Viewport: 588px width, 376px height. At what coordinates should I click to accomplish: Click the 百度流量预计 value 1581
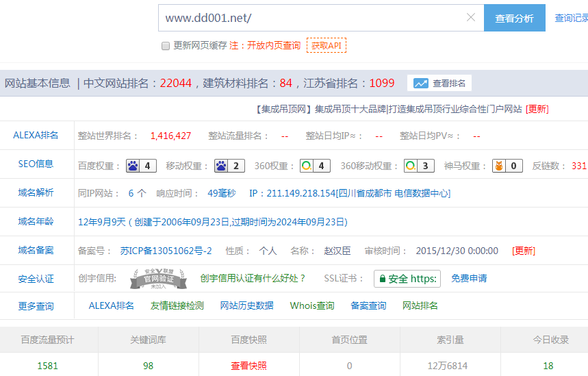[48, 366]
